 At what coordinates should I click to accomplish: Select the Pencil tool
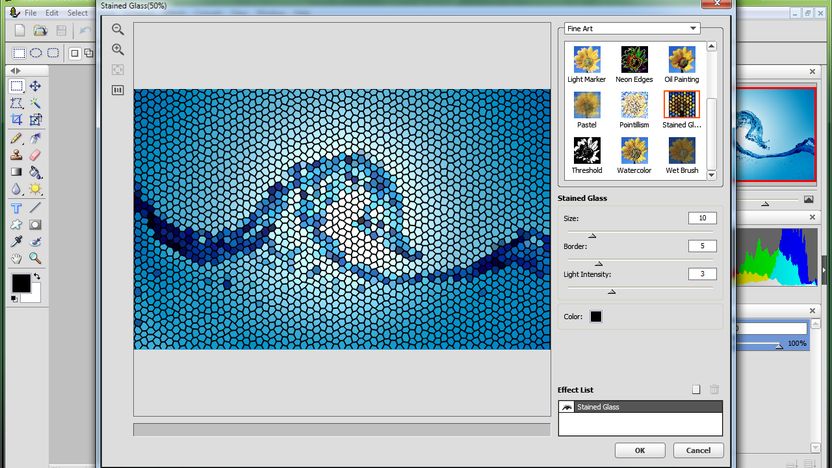coord(16,138)
